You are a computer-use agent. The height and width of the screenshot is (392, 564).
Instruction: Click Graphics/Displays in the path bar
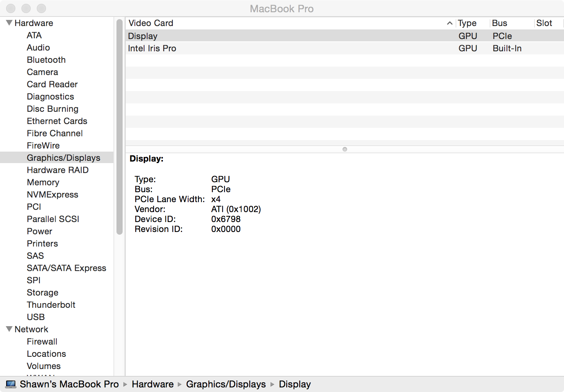(226, 384)
